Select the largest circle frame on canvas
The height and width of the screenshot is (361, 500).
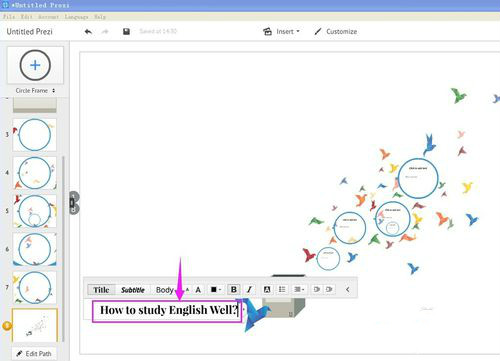coord(418,179)
